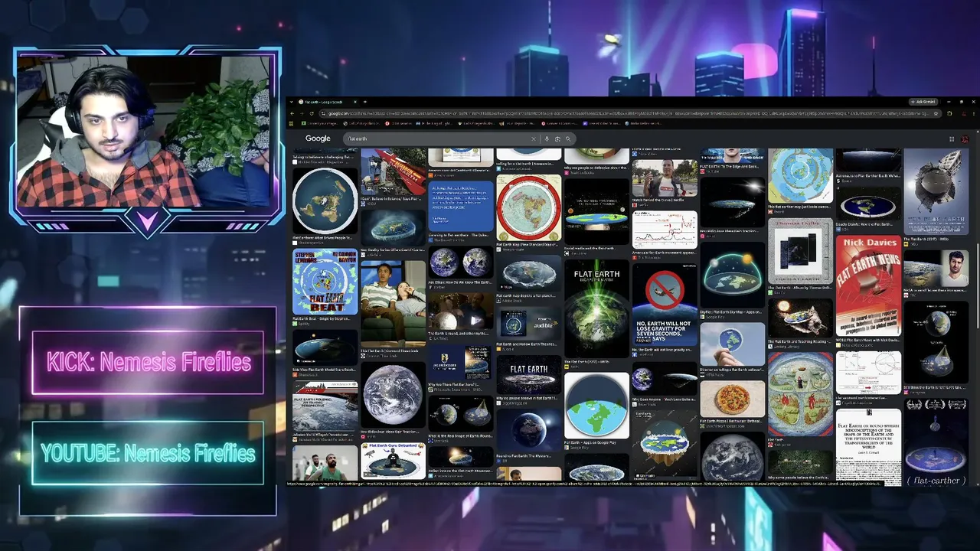Viewport: 980px width, 551px height.
Task: Click the browser address bar URL
Action: point(628,113)
